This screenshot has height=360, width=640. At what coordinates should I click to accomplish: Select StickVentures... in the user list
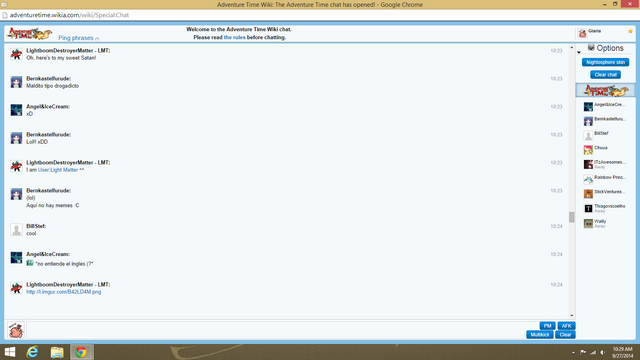tap(606, 193)
